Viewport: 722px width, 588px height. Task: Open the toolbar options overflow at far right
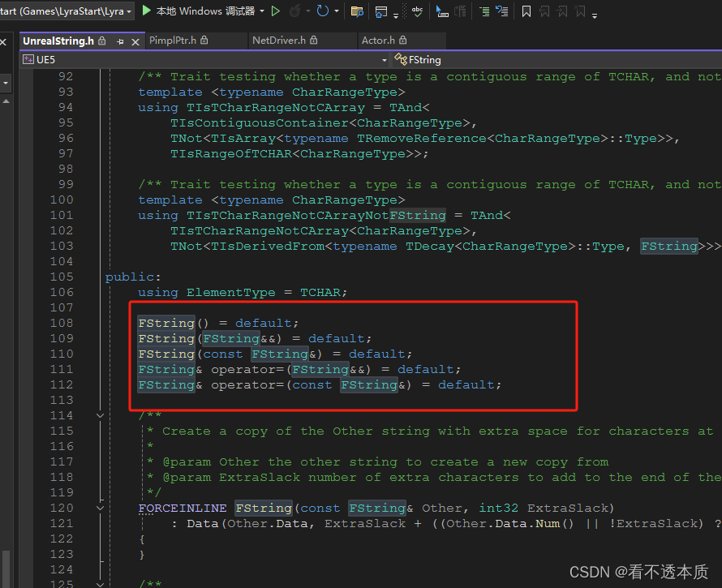tap(595, 15)
